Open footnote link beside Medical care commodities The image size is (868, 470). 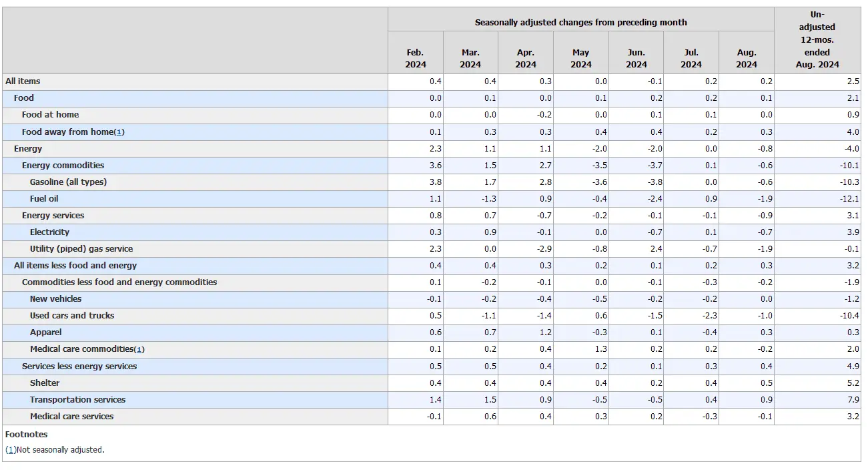click(x=139, y=349)
